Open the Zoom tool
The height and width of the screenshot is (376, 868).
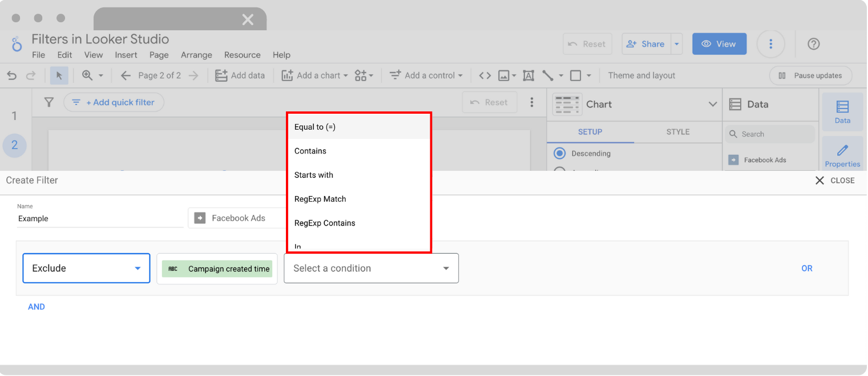[88, 75]
